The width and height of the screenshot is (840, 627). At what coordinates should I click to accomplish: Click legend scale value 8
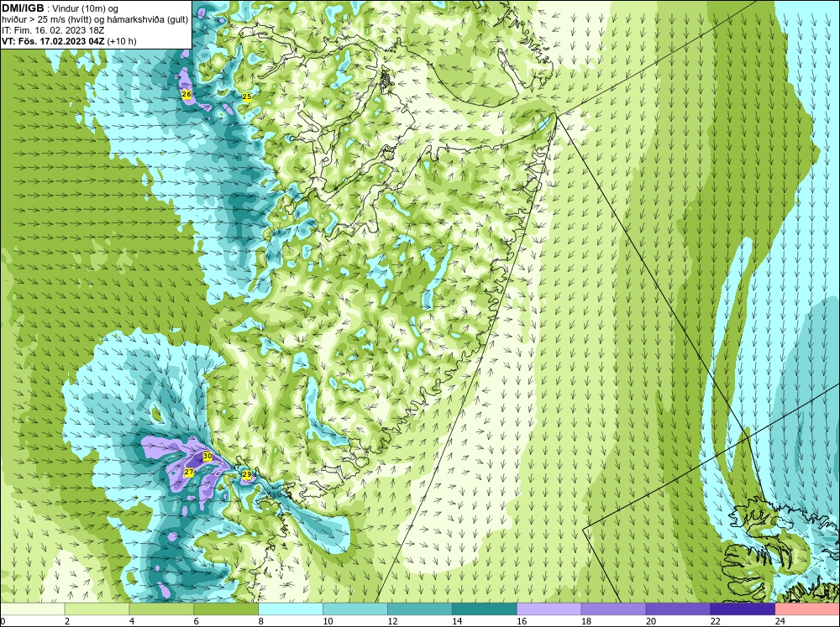pos(261,621)
